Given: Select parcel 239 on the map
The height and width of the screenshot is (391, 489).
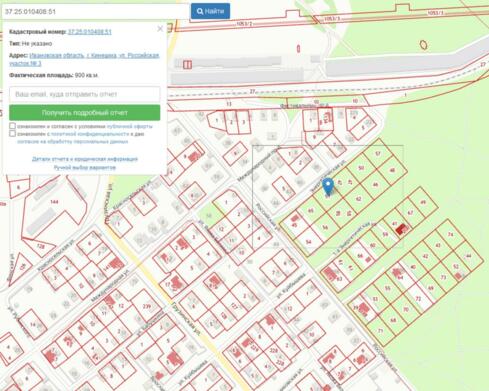Looking at the screenshot, I should [x=147, y=306].
